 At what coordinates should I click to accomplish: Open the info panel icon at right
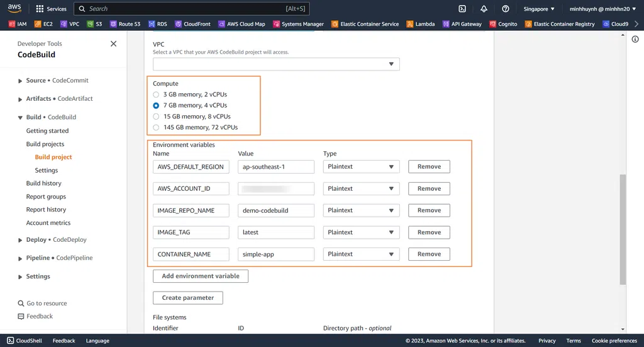click(x=635, y=39)
